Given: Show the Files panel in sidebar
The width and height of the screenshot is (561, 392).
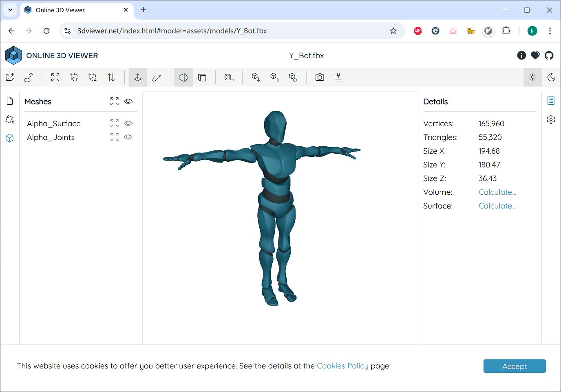Looking at the screenshot, I should coord(10,101).
